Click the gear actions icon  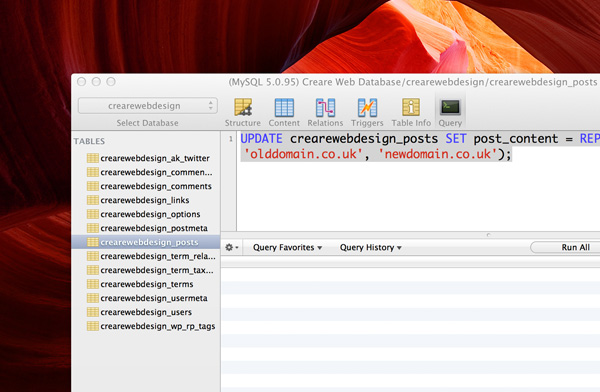tap(232, 248)
